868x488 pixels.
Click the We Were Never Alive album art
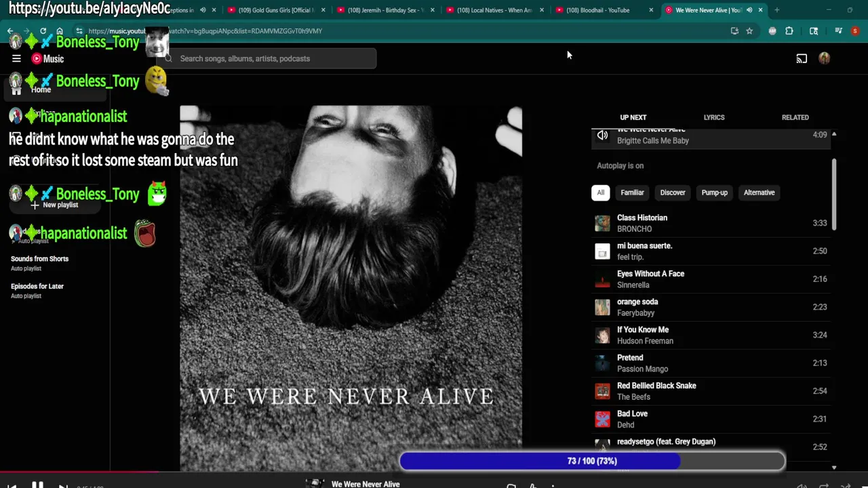pos(351,287)
